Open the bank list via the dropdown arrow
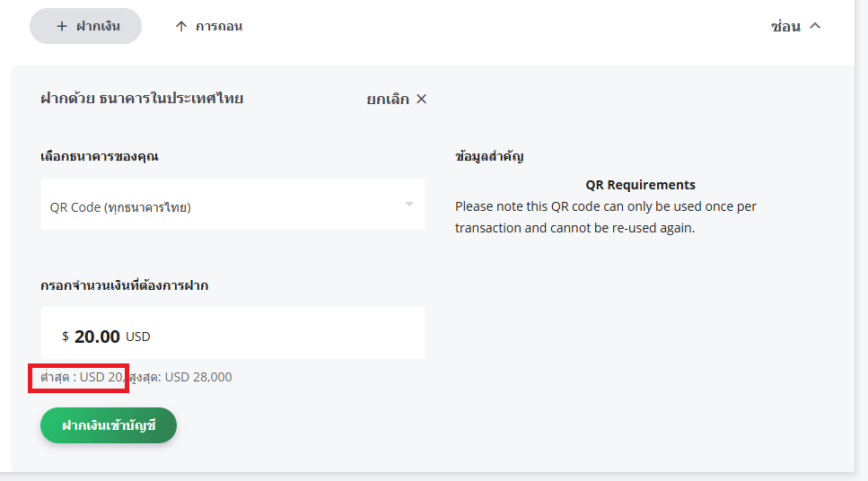The width and height of the screenshot is (868, 481). (x=408, y=205)
